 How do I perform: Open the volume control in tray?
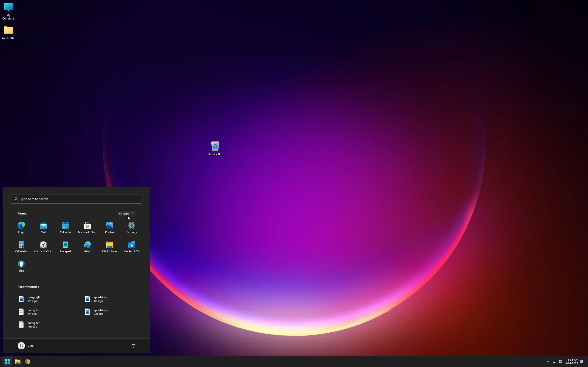pos(560,361)
